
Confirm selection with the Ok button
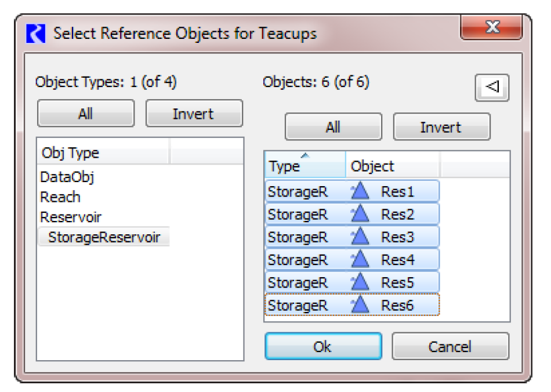322,346
